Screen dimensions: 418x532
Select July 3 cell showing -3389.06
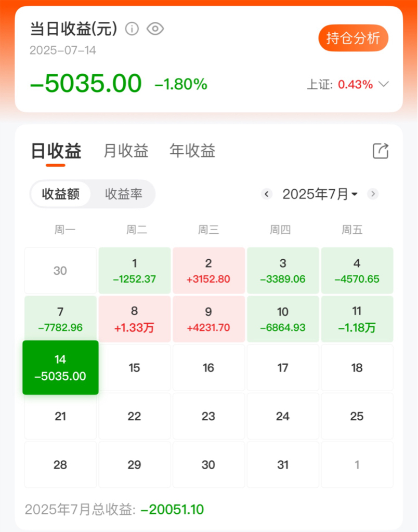pos(283,270)
